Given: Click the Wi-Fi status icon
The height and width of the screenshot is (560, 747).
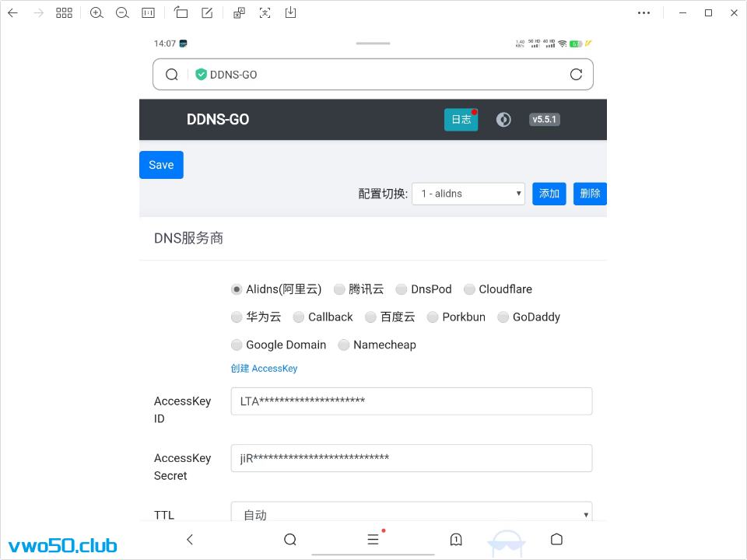Looking at the screenshot, I should [563, 44].
